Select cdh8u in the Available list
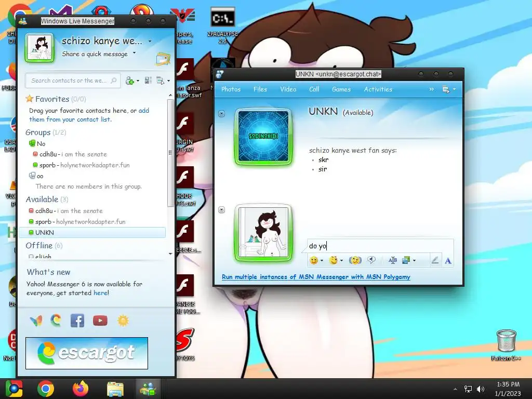 click(x=65, y=211)
